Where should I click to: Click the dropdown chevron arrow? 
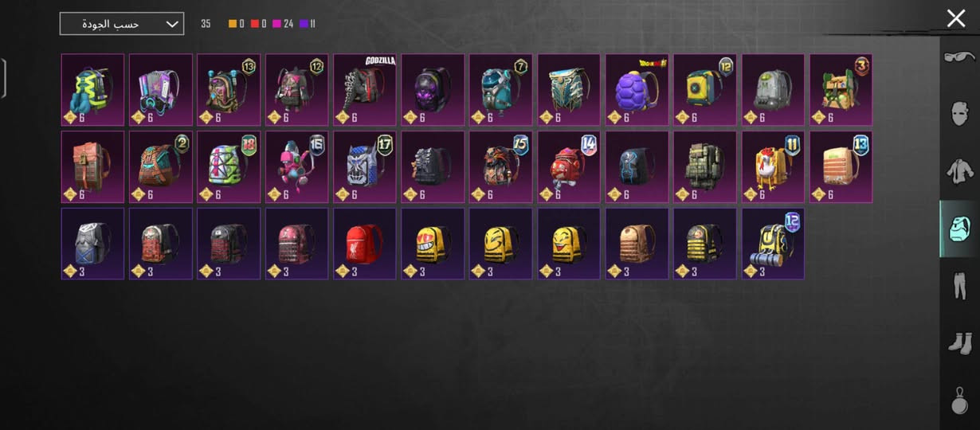(x=172, y=24)
